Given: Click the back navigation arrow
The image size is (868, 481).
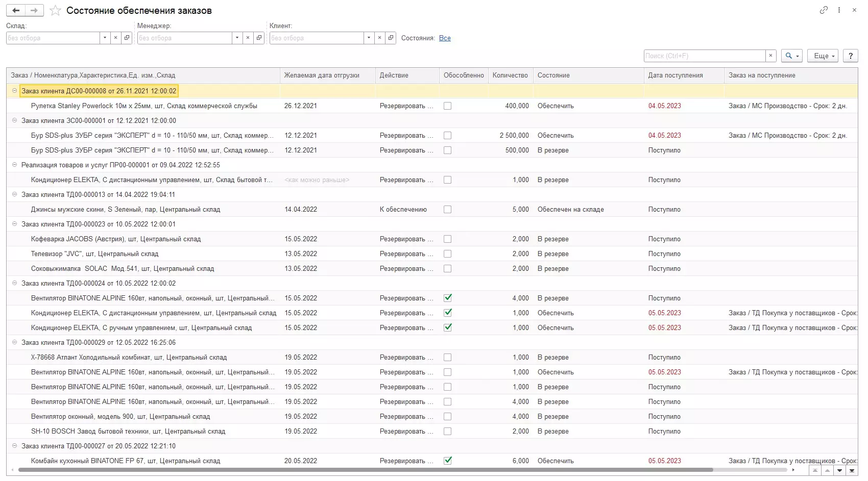Looking at the screenshot, I should tap(16, 10).
